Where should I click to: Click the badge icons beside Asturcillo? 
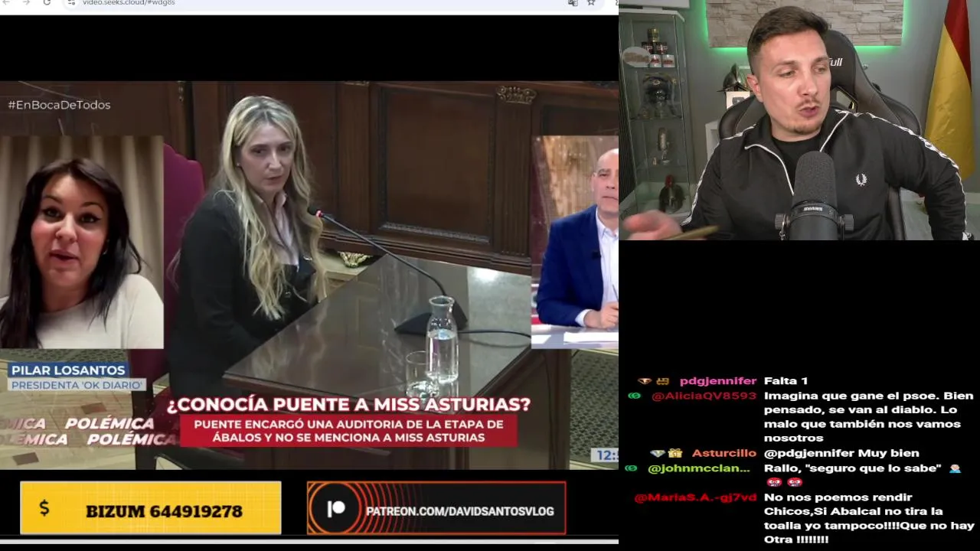point(666,453)
